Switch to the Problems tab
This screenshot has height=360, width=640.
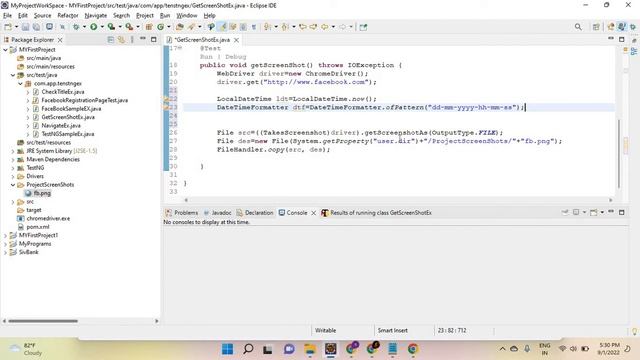(x=182, y=213)
